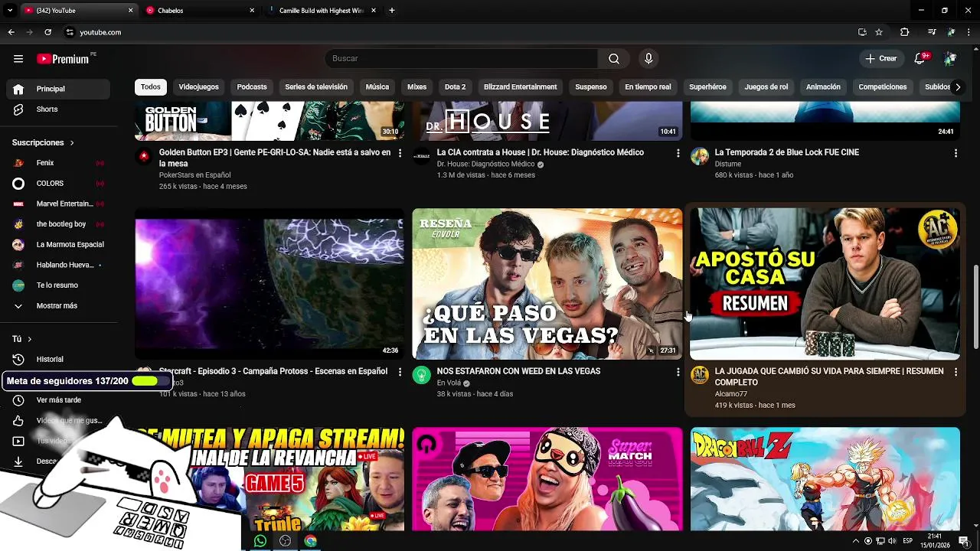Viewport: 980px width, 551px height.
Task: Select Series de televisión chip
Action: 316,87
